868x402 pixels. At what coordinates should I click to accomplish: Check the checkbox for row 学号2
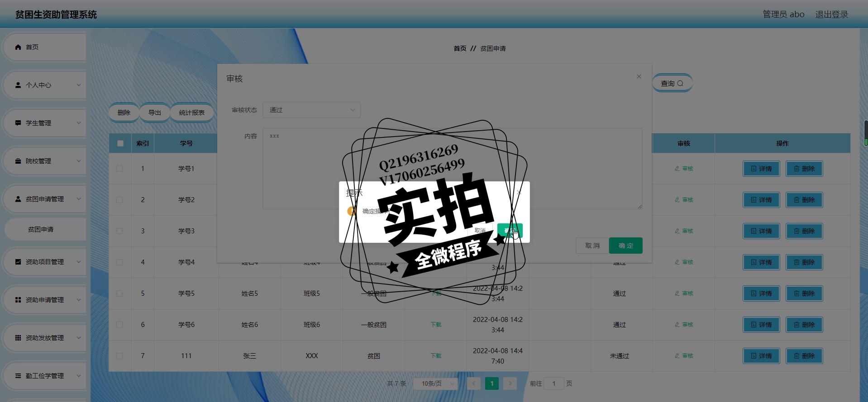(x=119, y=200)
